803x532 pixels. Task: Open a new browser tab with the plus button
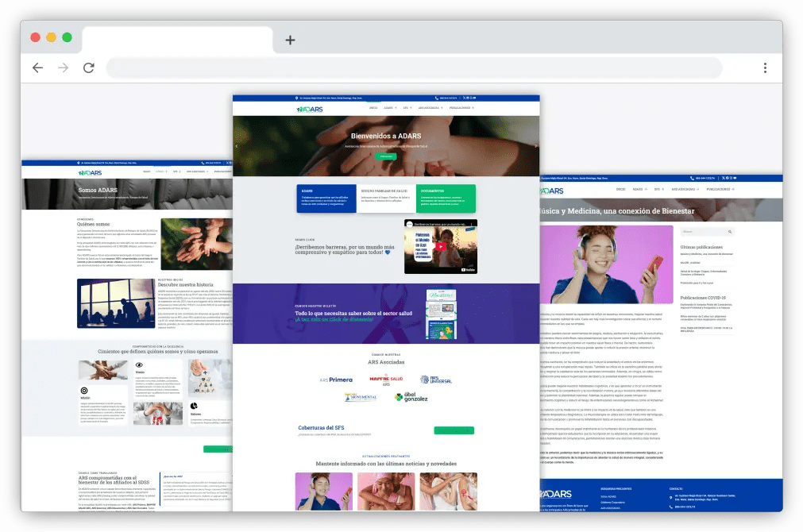tap(289, 40)
